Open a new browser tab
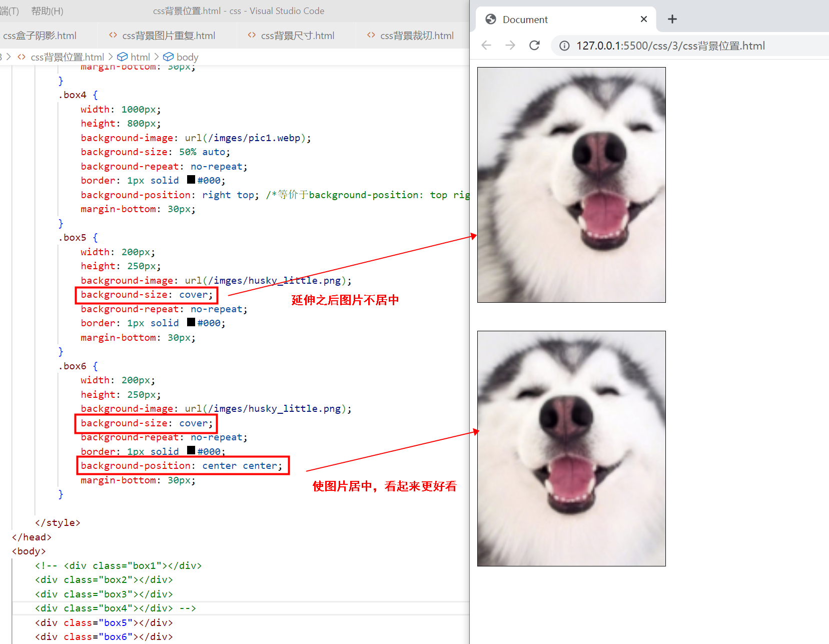The height and width of the screenshot is (644, 829). click(x=672, y=19)
